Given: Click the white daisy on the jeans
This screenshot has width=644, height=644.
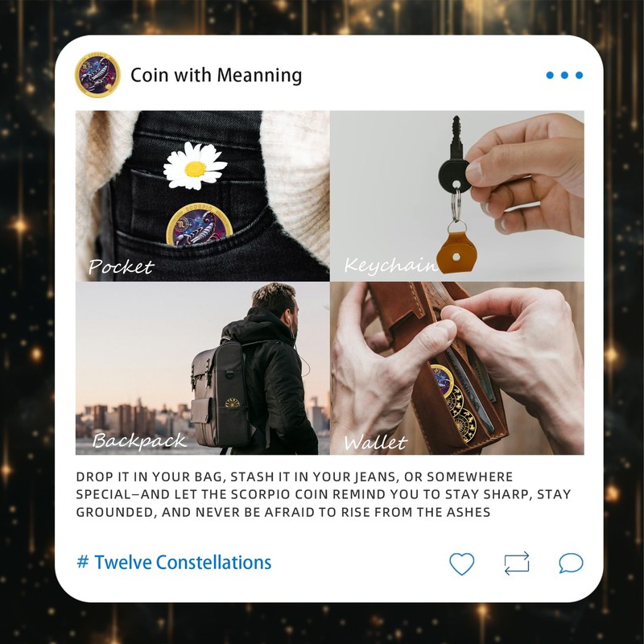Looking at the screenshot, I should [x=195, y=166].
